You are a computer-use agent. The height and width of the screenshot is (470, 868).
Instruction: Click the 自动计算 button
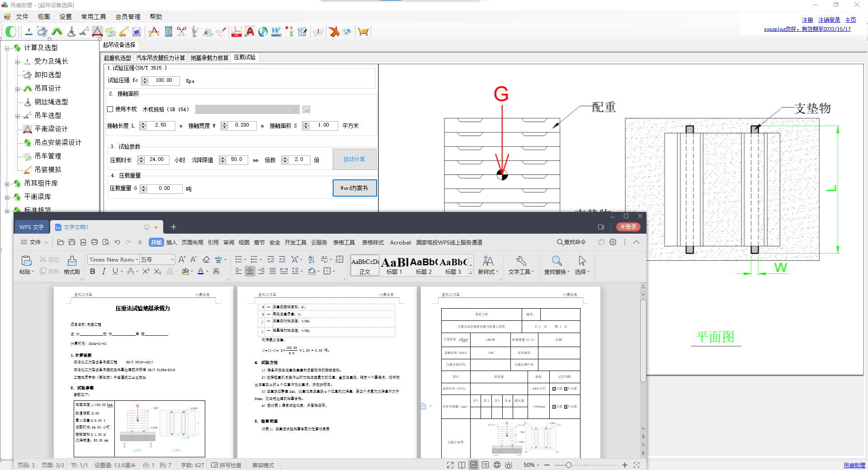point(354,159)
